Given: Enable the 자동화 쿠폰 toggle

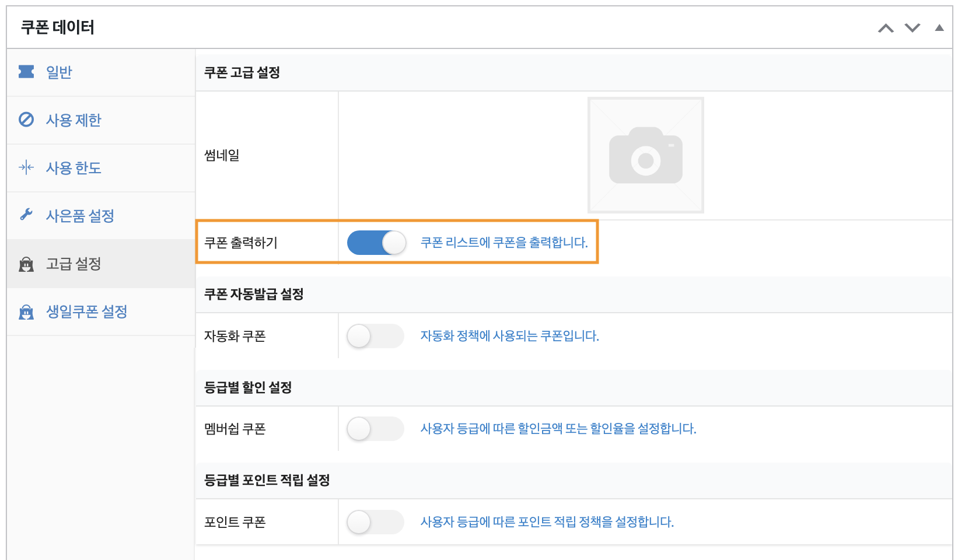Looking at the screenshot, I should [x=375, y=336].
